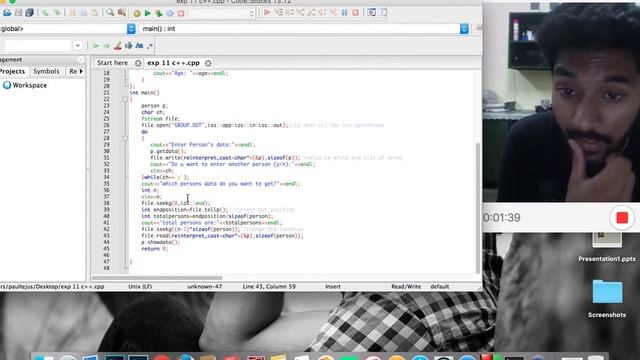
Task: Open the <global> scope dropdown
Action: [x=131, y=29]
